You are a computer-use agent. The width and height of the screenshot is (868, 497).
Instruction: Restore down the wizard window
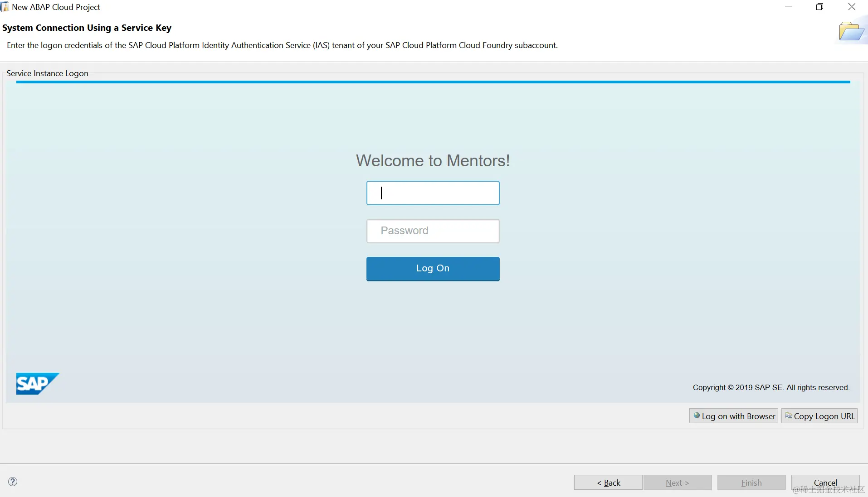[x=819, y=7]
